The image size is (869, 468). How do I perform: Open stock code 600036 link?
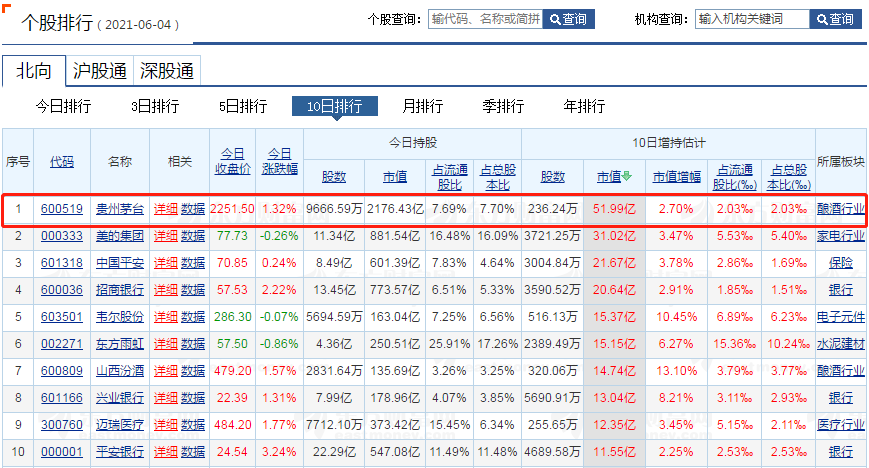point(62,290)
